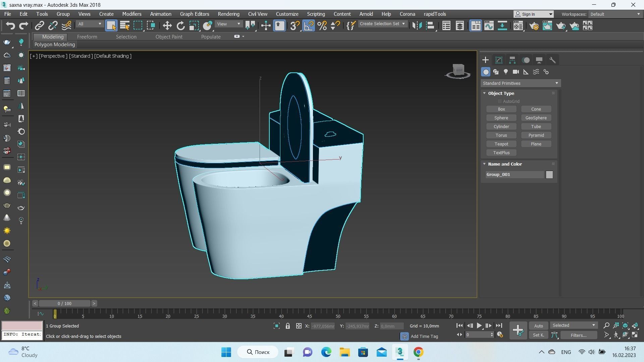Viewport: 644px width, 362px height.
Task: Click the Bind to Space Warp icon
Action: tap(66, 26)
